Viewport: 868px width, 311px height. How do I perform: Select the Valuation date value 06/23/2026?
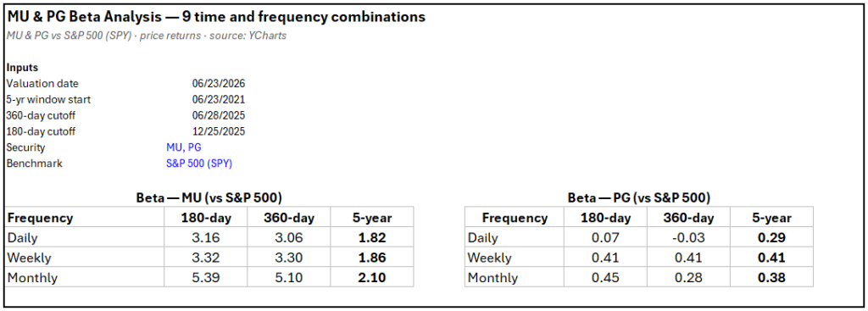point(218,84)
